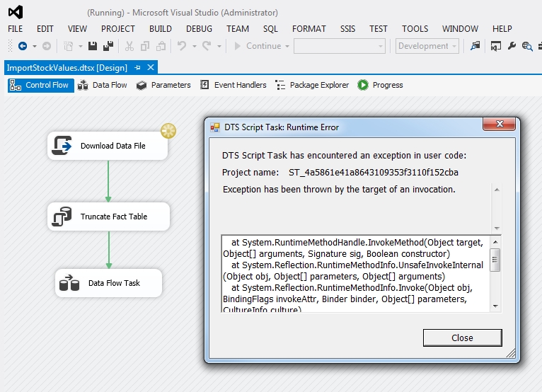
Task: Switch to the Progress tab
Action: pos(381,85)
